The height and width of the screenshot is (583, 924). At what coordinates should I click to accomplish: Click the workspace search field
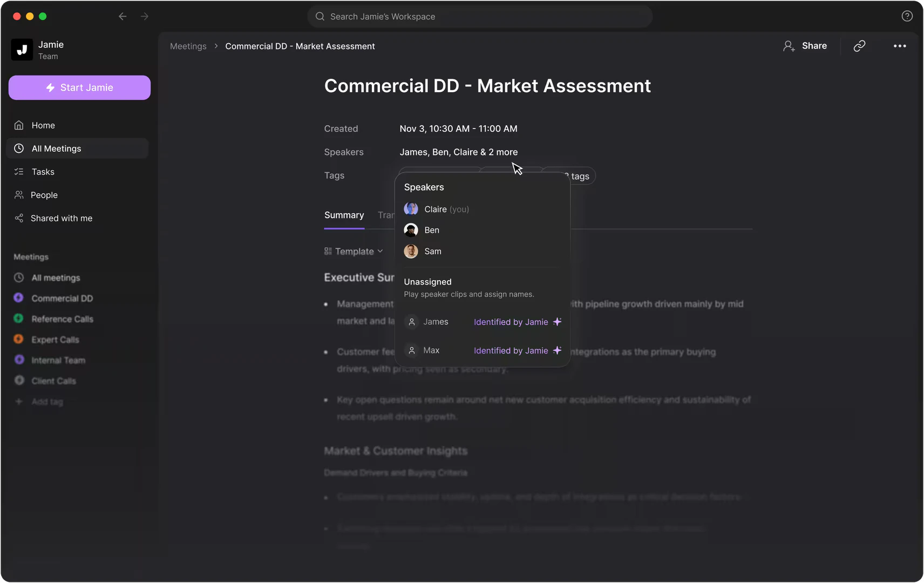click(x=480, y=16)
